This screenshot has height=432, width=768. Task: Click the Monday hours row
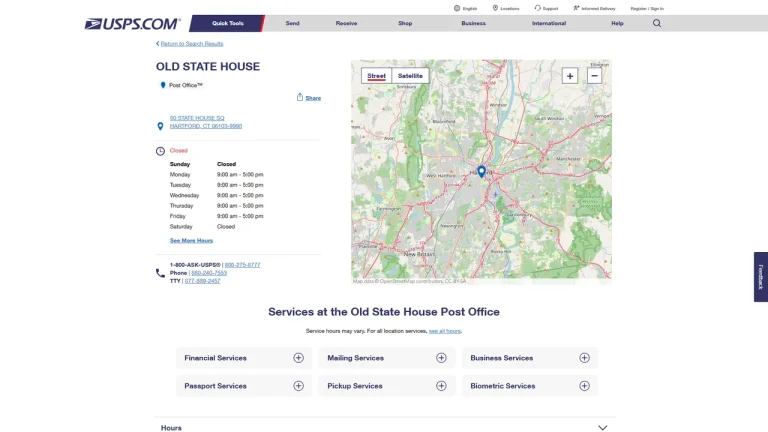click(216, 174)
